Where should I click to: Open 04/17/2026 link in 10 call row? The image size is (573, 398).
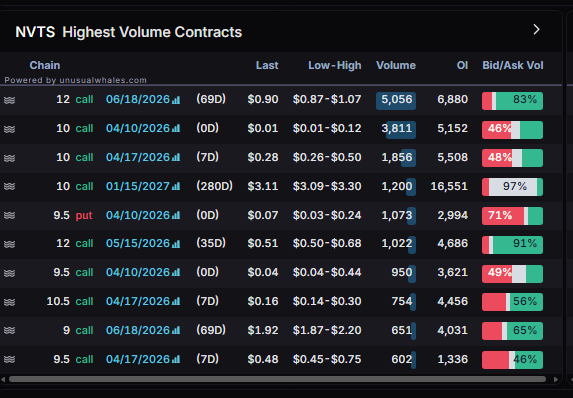click(x=138, y=157)
